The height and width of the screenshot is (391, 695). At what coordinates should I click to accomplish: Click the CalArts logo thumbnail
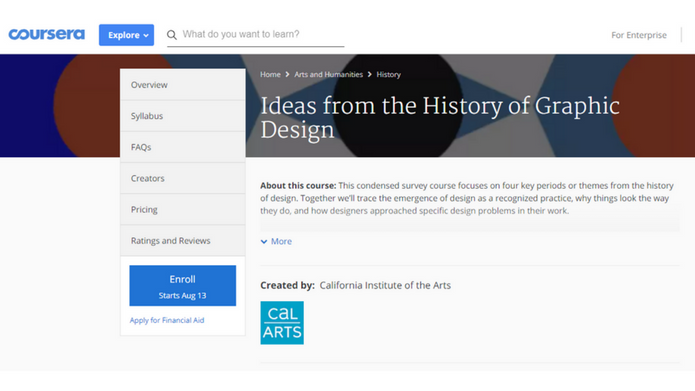tap(282, 323)
